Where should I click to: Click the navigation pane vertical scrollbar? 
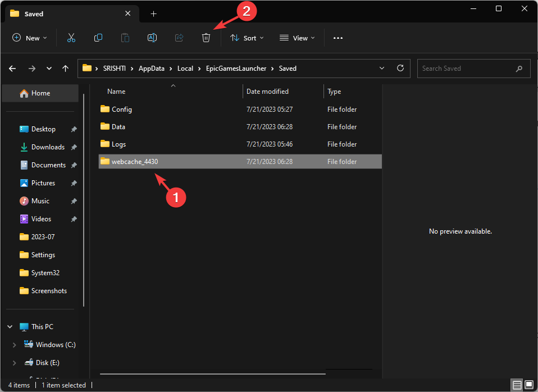pyautogui.click(x=84, y=200)
